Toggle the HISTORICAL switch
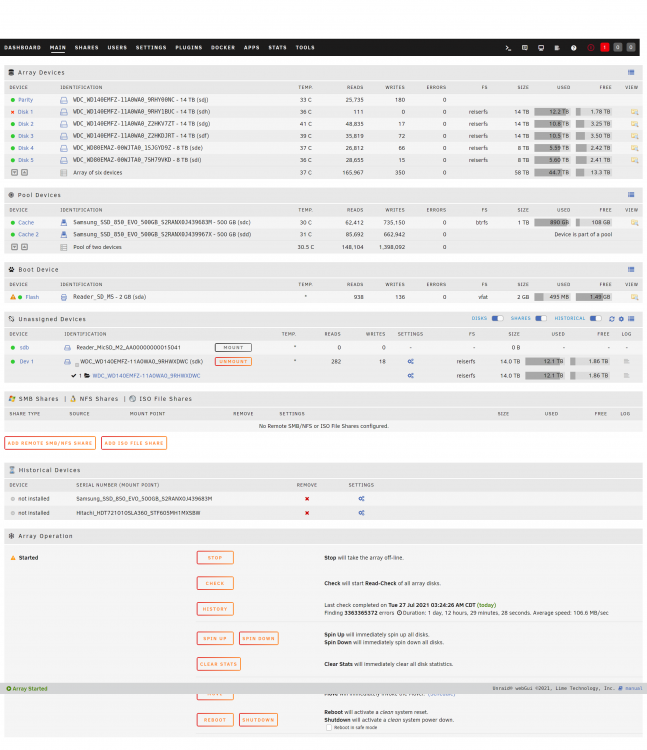The image size is (647, 750). pyautogui.click(x=595, y=319)
